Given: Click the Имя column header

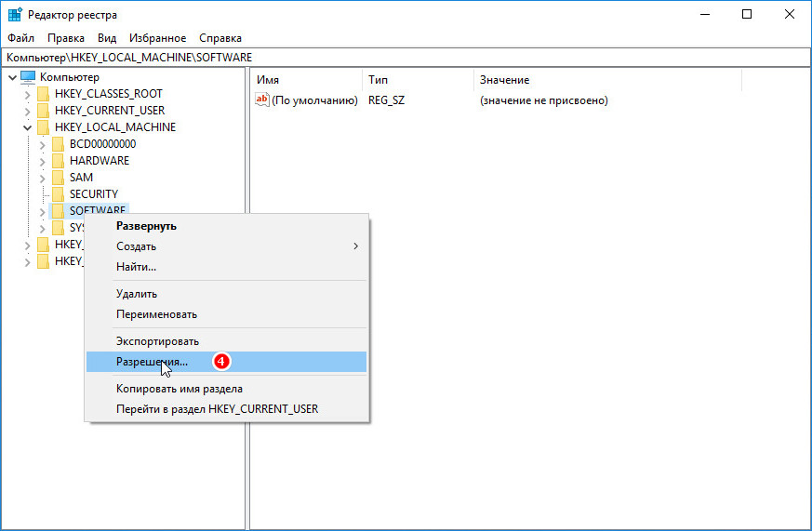Looking at the screenshot, I should (307, 80).
